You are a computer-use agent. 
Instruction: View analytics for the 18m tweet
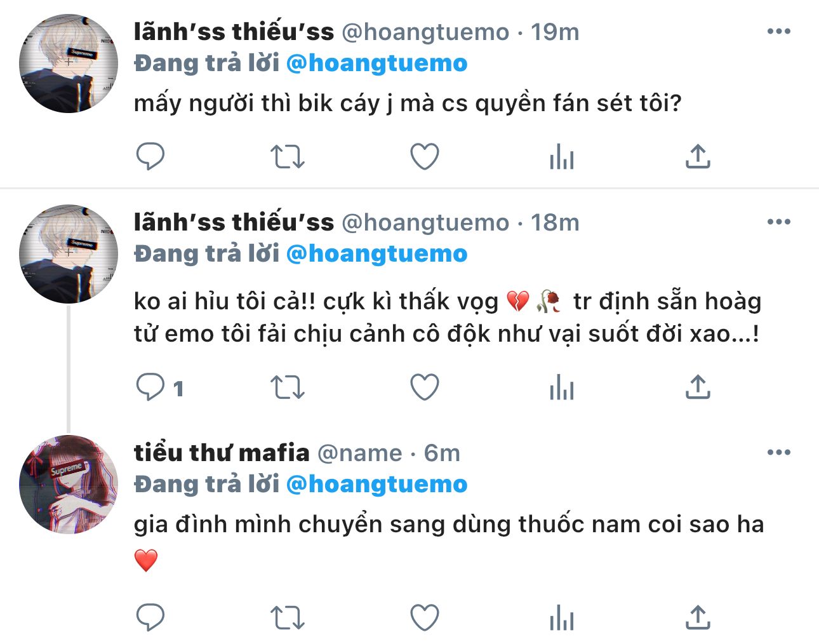pos(562,387)
